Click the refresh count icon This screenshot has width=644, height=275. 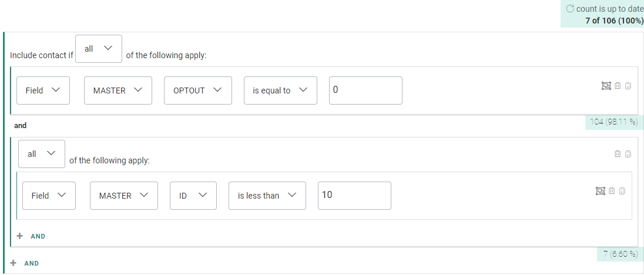569,9
